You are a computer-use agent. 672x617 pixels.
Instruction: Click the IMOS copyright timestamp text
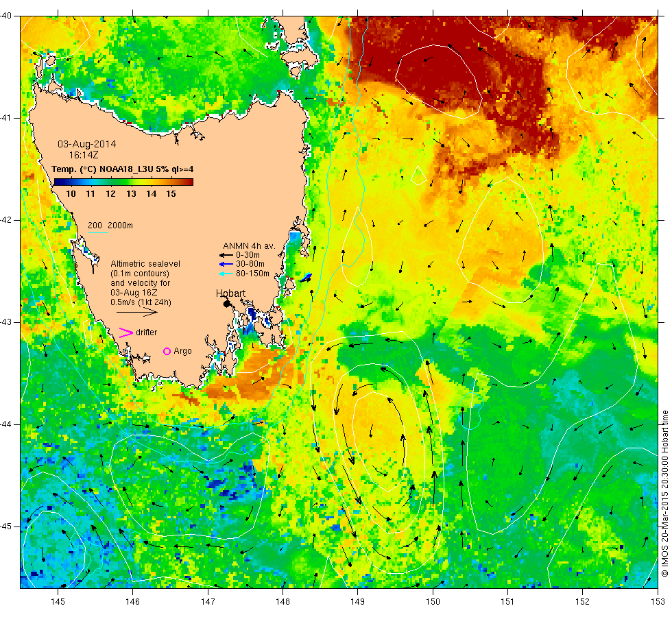[664, 494]
